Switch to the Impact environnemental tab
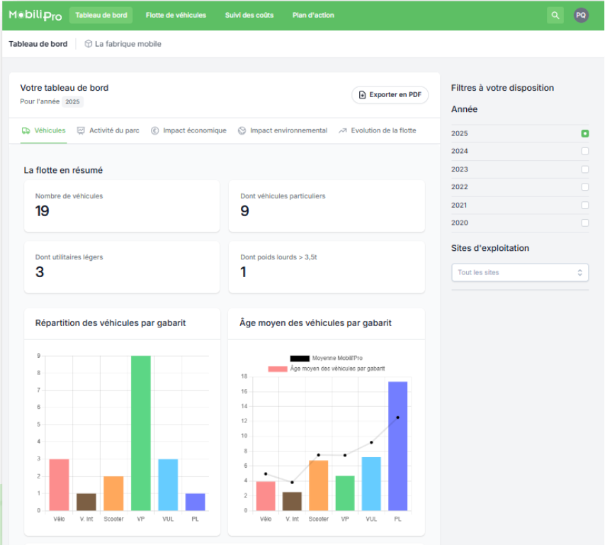Viewport: 605px width, 546px height. [x=282, y=131]
